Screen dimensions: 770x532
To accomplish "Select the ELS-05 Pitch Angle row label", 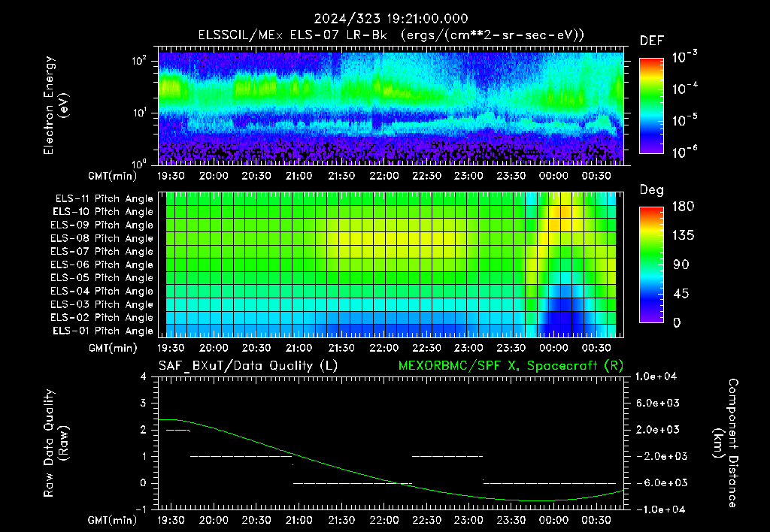I will [x=102, y=278].
